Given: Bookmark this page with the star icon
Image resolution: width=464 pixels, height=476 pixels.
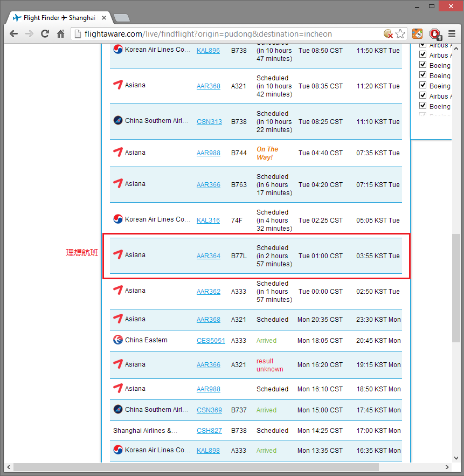Looking at the screenshot, I should click(400, 34).
